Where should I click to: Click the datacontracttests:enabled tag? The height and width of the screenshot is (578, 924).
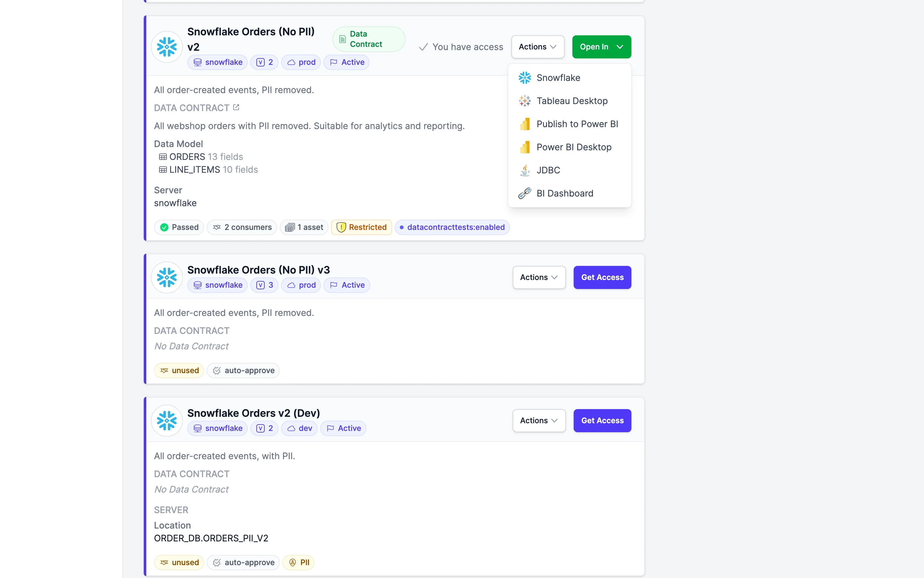click(x=452, y=227)
